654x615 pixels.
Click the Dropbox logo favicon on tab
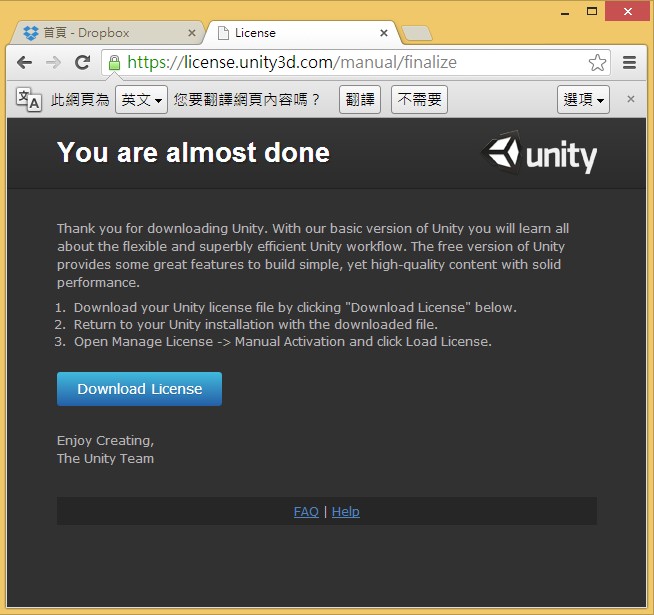[x=31, y=33]
